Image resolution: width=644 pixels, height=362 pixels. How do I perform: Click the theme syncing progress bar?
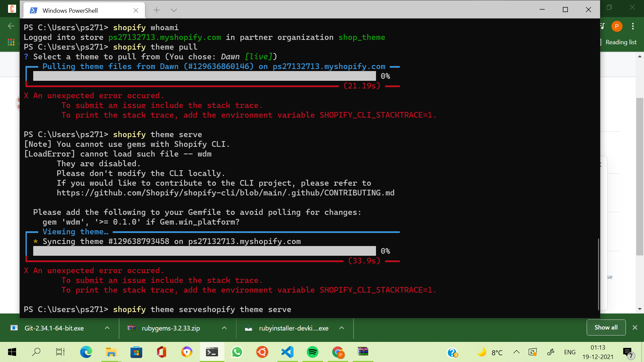click(x=205, y=251)
